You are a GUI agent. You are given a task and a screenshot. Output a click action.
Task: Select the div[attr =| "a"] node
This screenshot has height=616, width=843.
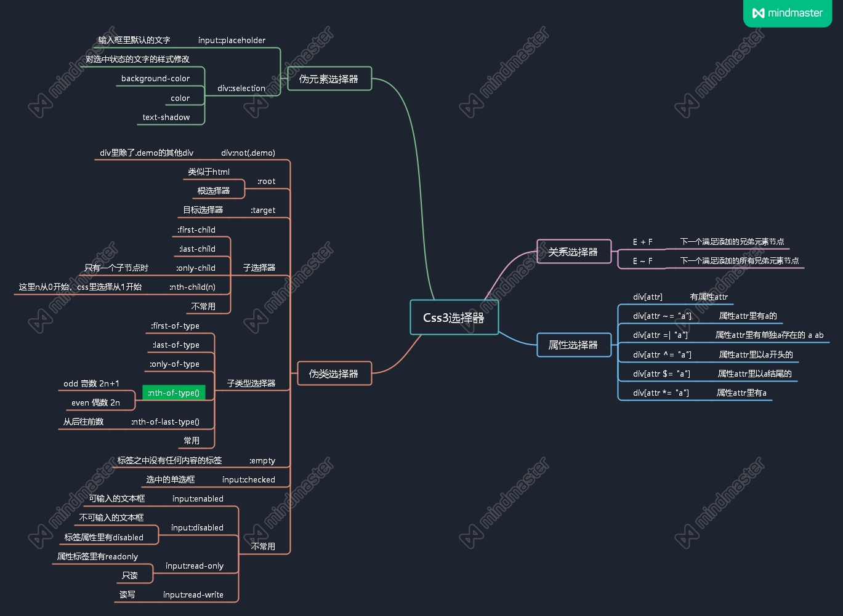tap(661, 335)
